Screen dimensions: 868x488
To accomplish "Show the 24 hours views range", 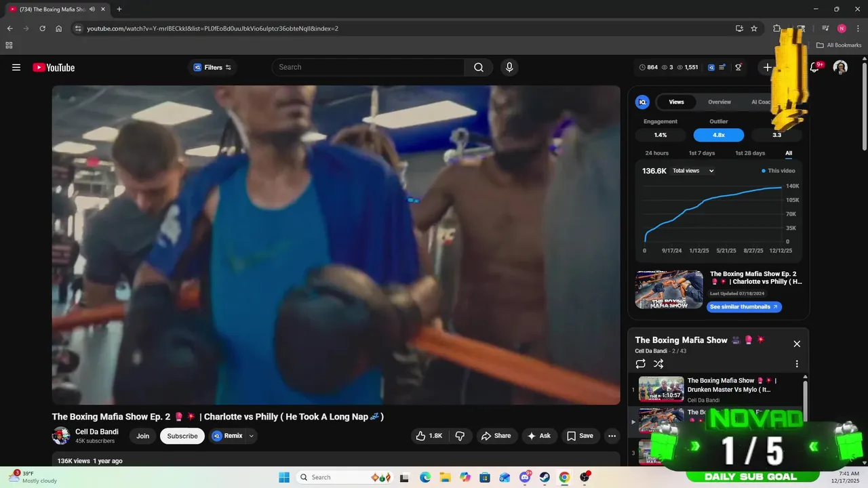I will [656, 153].
